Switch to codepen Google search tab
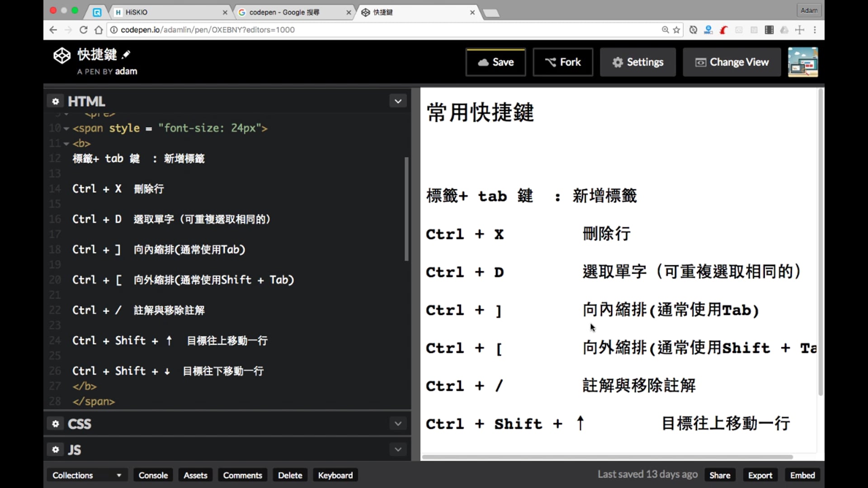868x488 pixels. (x=289, y=12)
